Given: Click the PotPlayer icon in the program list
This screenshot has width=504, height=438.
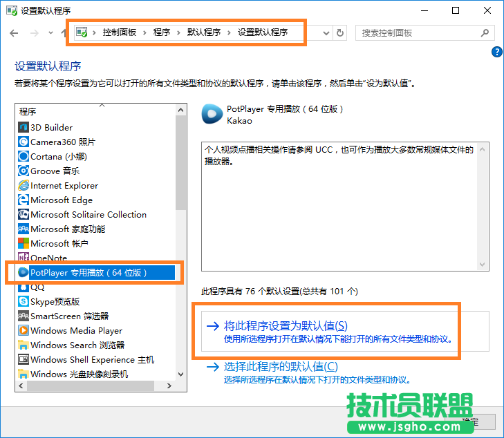Looking at the screenshot, I should point(23,272).
